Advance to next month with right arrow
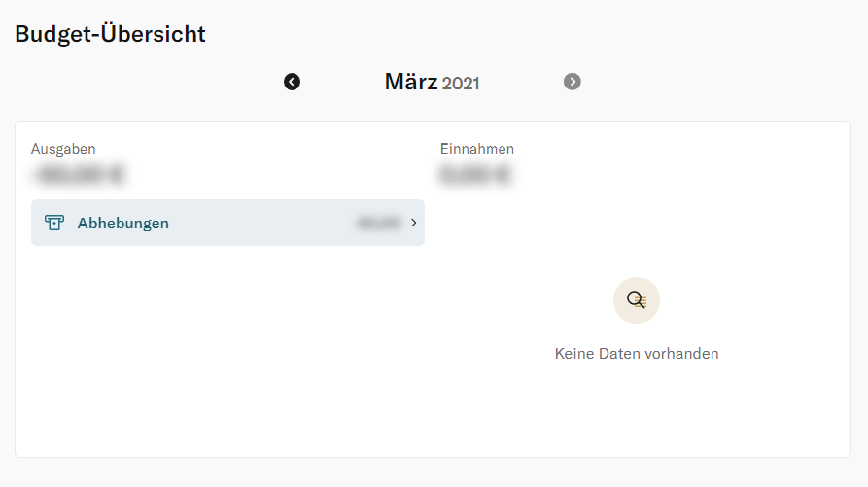The image size is (868, 487). click(572, 82)
